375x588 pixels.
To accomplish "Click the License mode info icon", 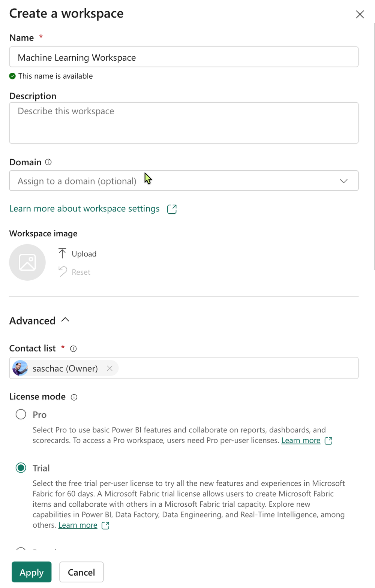I will [x=74, y=397].
